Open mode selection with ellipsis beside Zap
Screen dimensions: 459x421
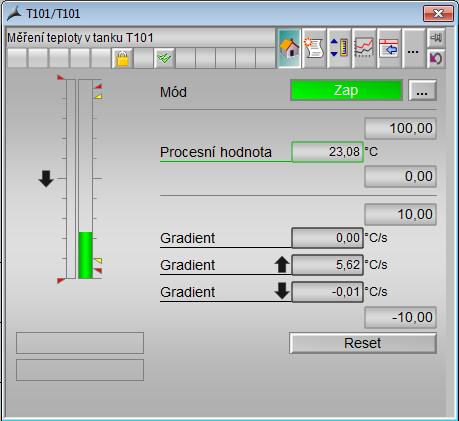422,90
